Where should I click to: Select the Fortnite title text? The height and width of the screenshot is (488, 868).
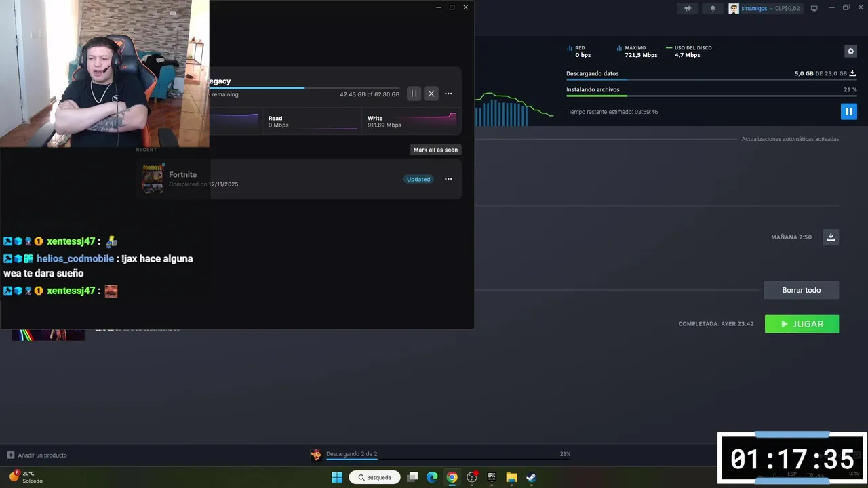pos(182,175)
